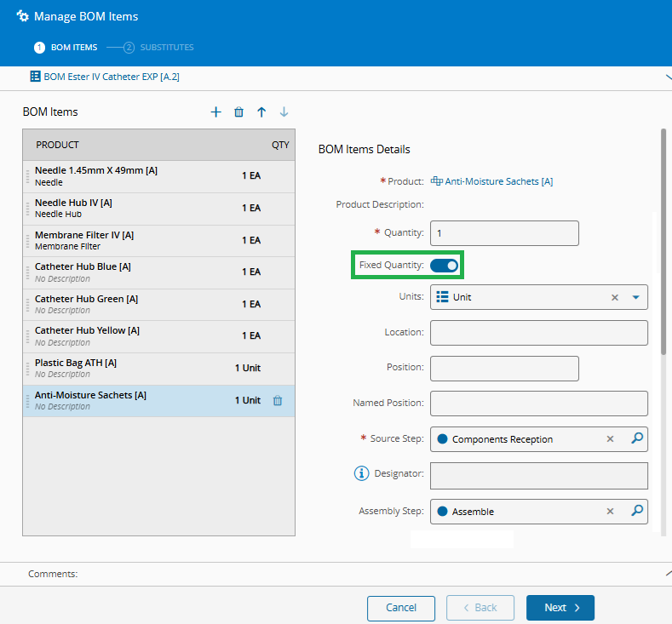Delete BOM item using toolbar trash icon
The height and width of the screenshot is (624, 672).
pyautogui.click(x=238, y=112)
